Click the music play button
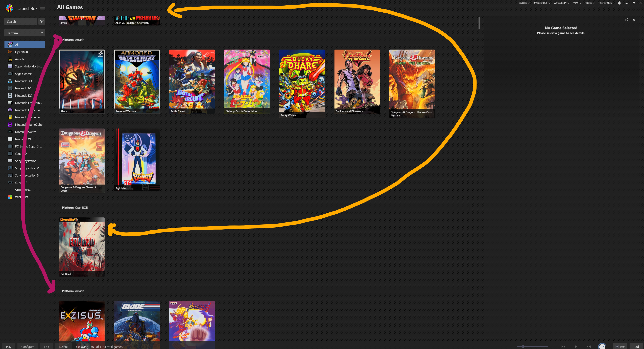This screenshot has height=349, width=644. point(576,346)
